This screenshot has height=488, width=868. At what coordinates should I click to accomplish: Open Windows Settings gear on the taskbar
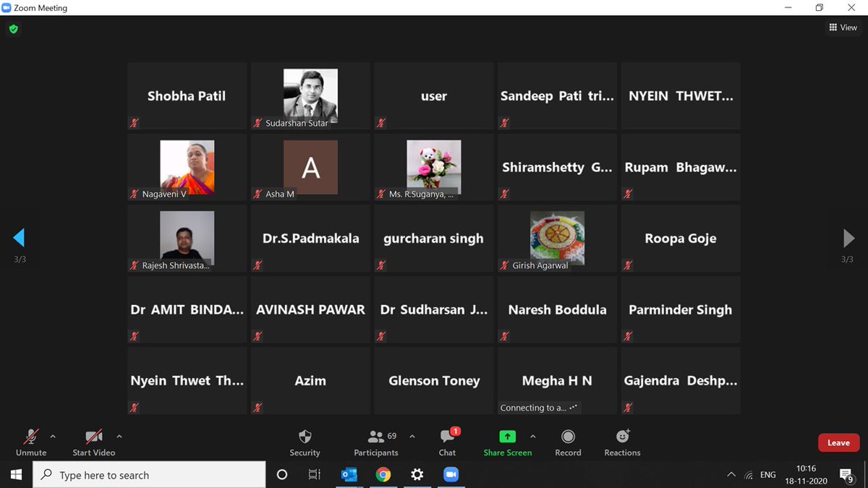417,475
